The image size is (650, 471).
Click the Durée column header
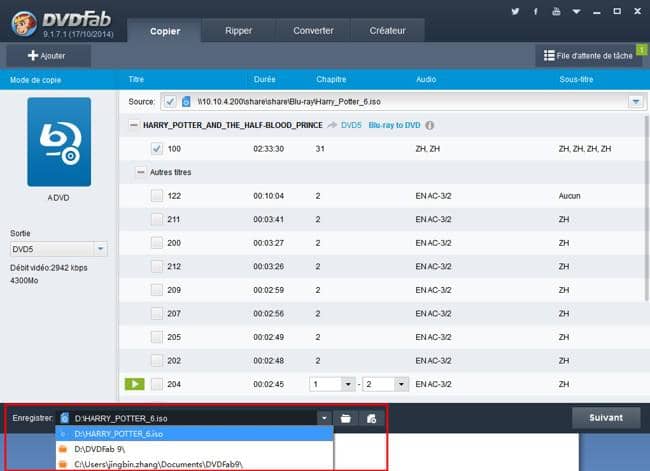[264, 79]
